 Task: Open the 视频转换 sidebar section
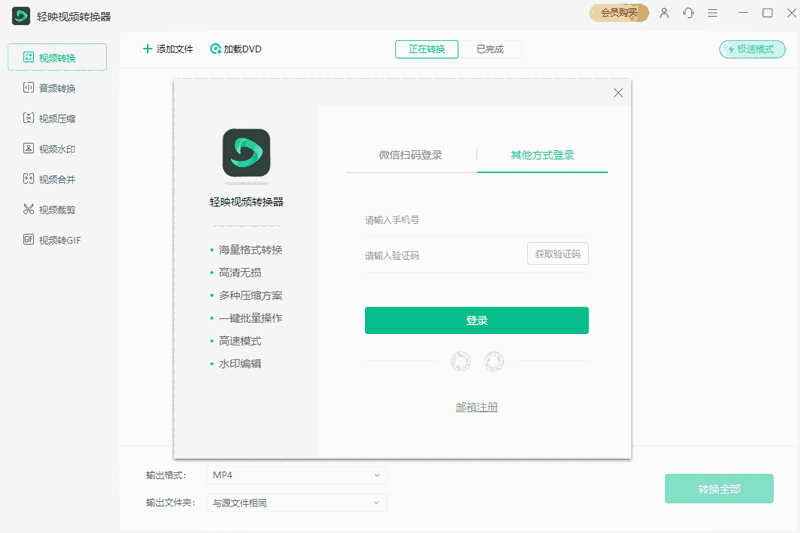57,57
